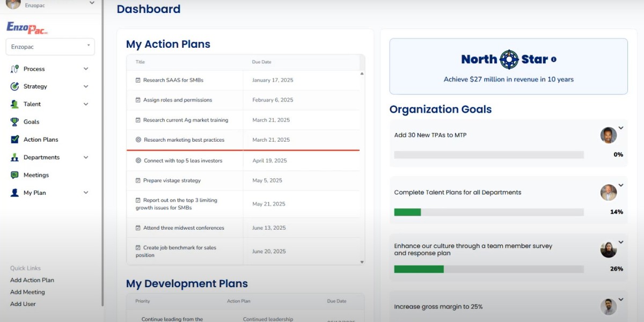
Task: Click the Talent sidebar icon
Action: tap(14, 104)
